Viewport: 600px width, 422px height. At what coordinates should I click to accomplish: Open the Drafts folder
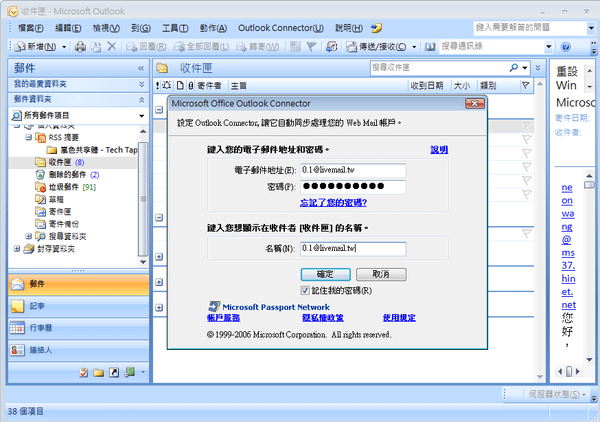[50, 199]
